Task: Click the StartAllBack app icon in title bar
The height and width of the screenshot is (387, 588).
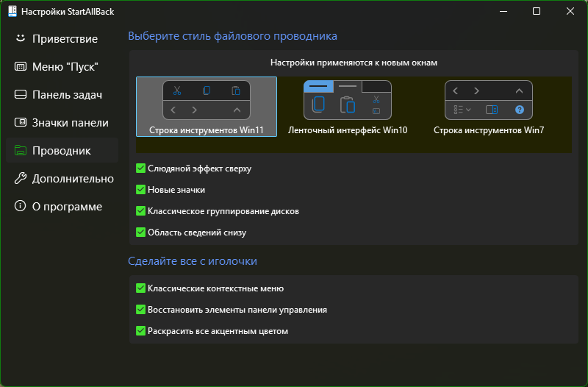Action: [x=12, y=11]
